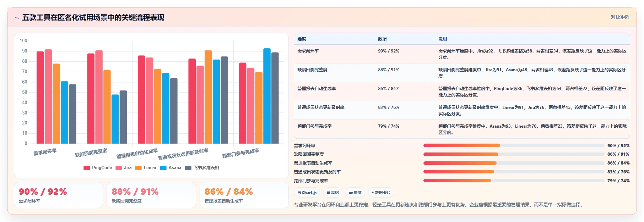Click the 83% / 76% value beside the progress bar
The width and height of the screenshot is (644, 222).
(618, 172)
